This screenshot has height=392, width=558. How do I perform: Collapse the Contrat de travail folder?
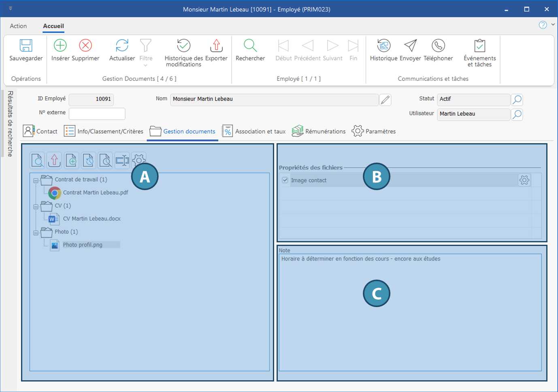[x=36, y=181]
